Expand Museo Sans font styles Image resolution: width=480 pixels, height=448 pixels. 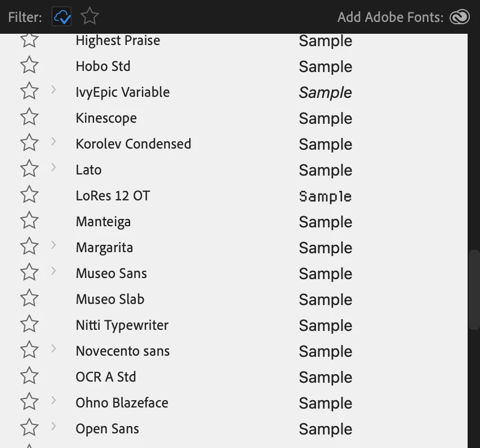coord(54,271)
